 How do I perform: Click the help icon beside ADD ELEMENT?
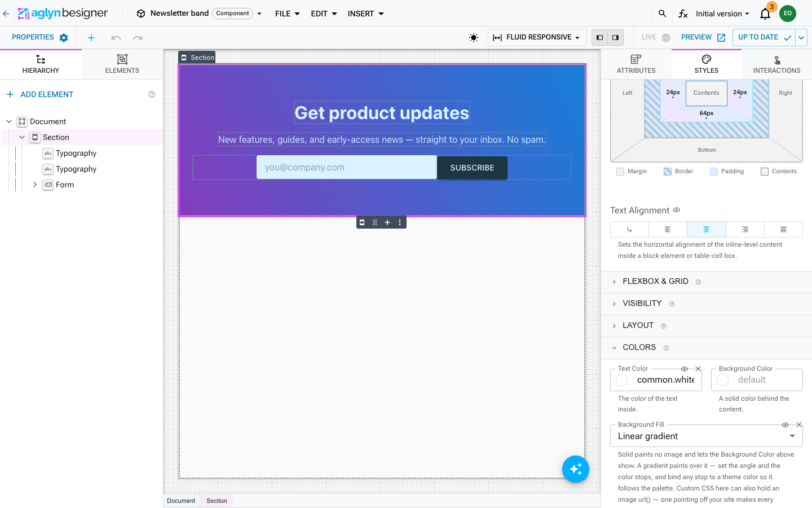pos(152,94)
